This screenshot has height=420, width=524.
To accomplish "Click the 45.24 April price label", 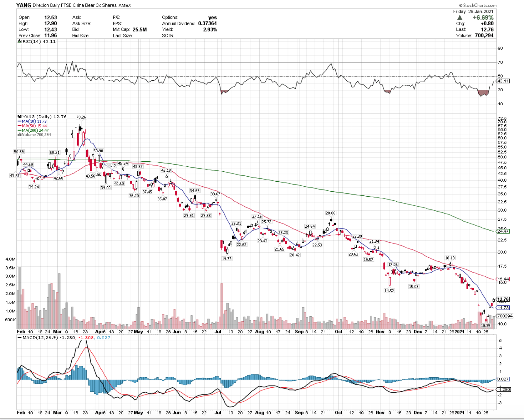I will pos(123,163).
